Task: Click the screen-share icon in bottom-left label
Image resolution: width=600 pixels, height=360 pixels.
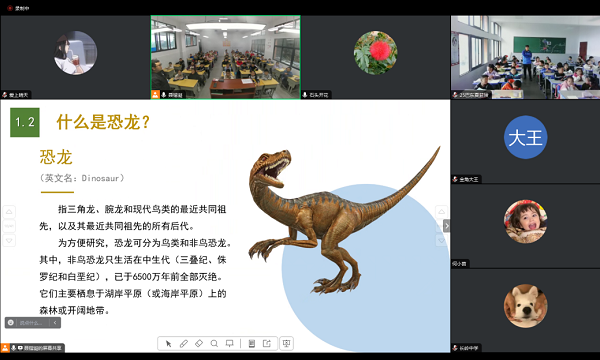Action: [x=20, y=348]
